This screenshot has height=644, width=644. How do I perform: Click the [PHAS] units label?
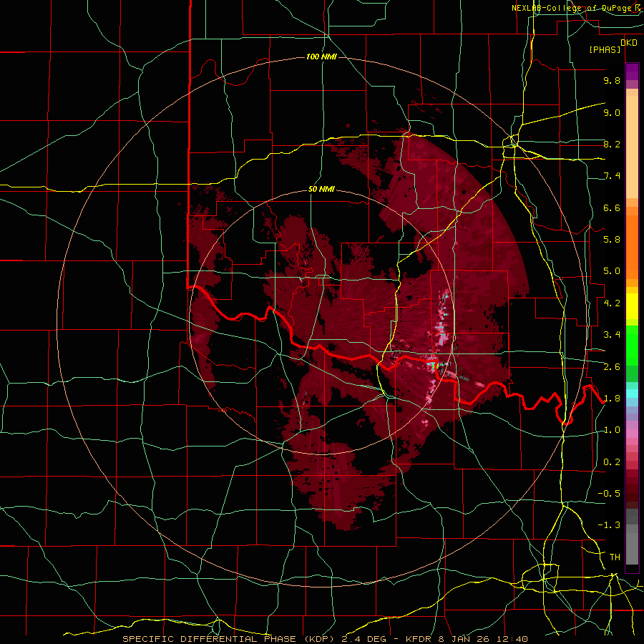pyautogui.click(x=605, y=50)
